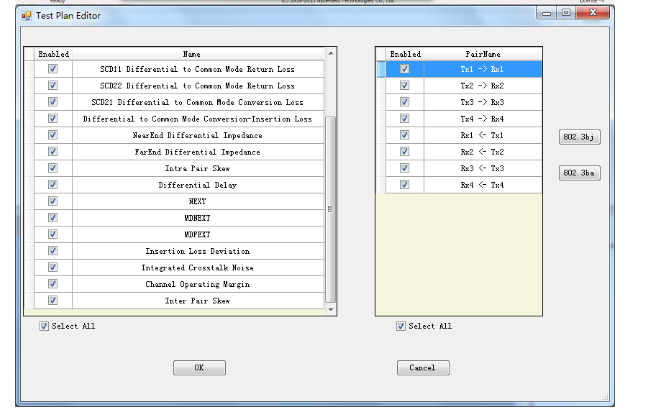Disable the Rx3 <- Tx3 pair
652x419 pixels.
pos(405,168)
